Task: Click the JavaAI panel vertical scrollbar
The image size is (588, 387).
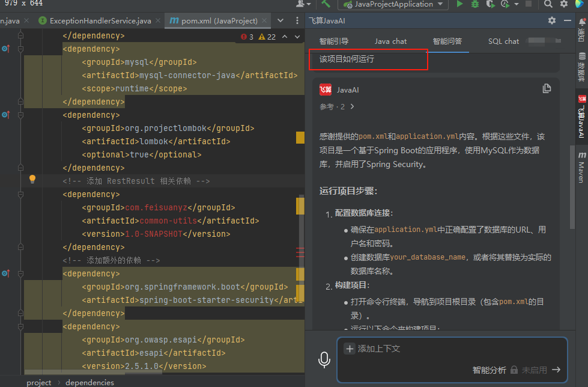Action: coord(572,187)
